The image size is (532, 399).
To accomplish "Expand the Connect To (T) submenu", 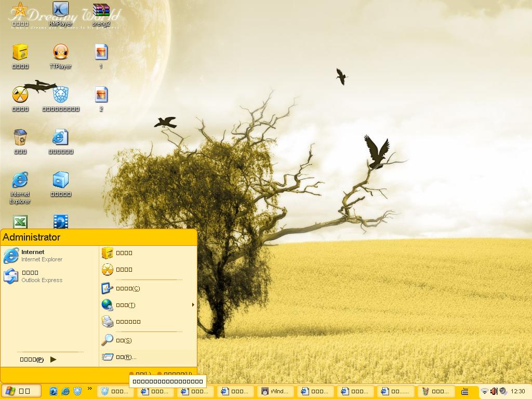I will [x=193, y=305].
